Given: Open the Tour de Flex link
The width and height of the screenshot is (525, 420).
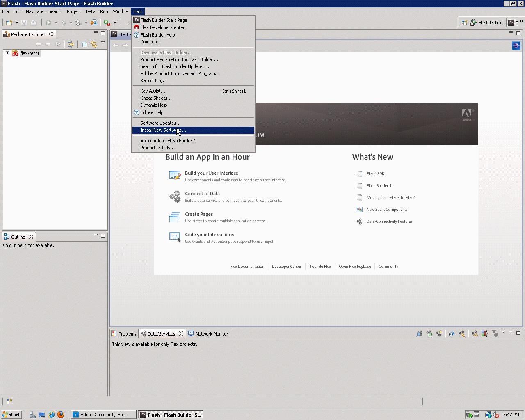Looking at the screenshot, I should pyautogui.click(x=320, y=267).
